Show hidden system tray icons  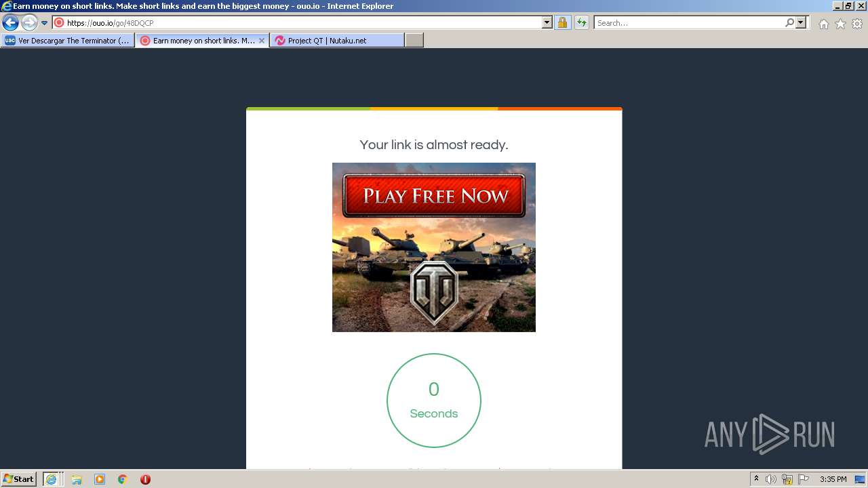pyautogui.click(x=757, y=479)
